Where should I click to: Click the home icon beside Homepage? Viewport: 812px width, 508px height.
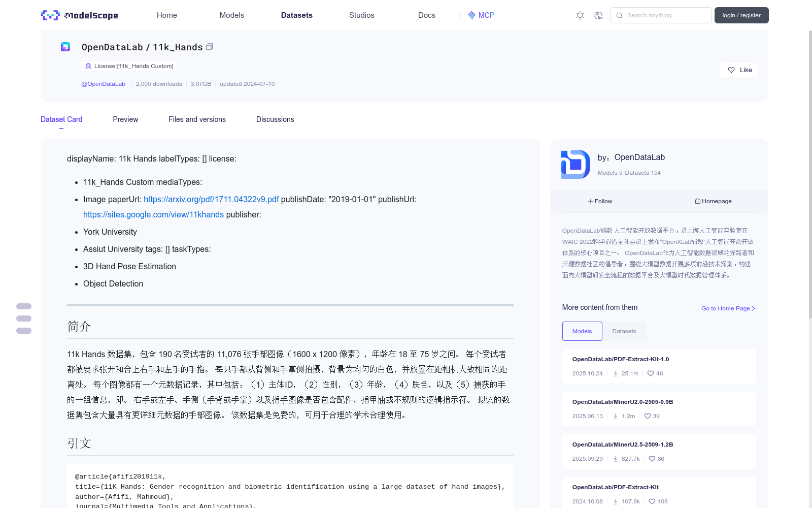[698, 201]
